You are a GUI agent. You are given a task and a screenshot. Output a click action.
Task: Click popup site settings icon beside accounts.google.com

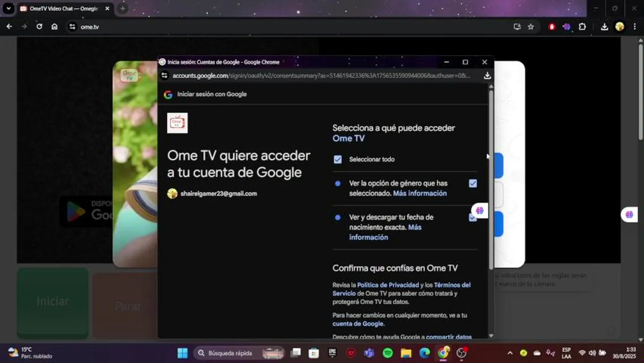[164, 76]
